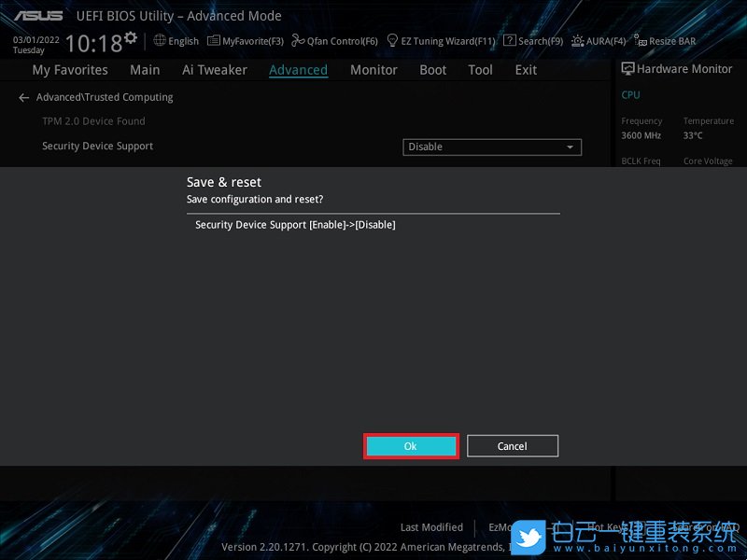Select the Monitor section
Viewport: 747px width, 560px height.
coord(373,69)
